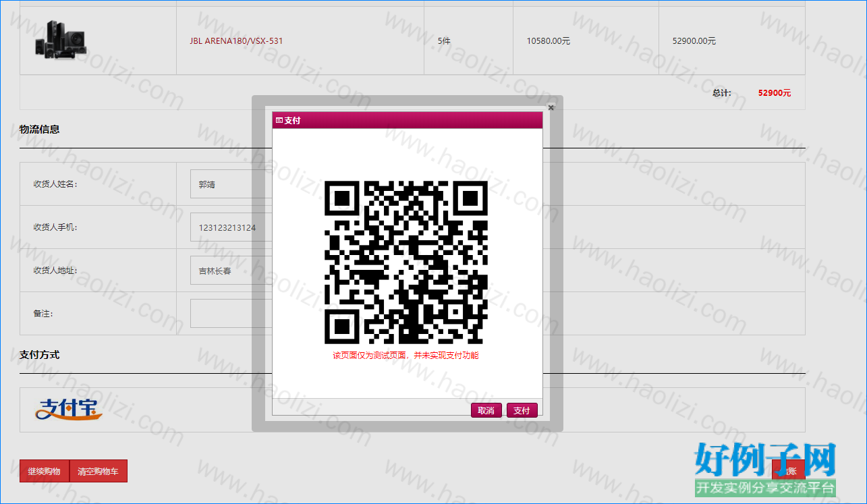Click the 备注 label
The width and height of the screenshot is (867, 504).
click(43, 314)
